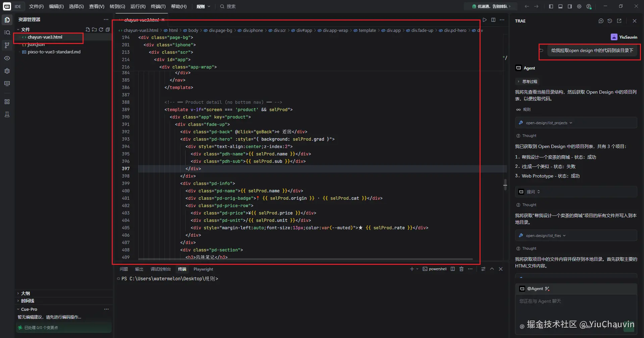The width and height of the screenshot is (644, 338).
Task: Open the Testing flask icon view
Action: tap(7, 114)
